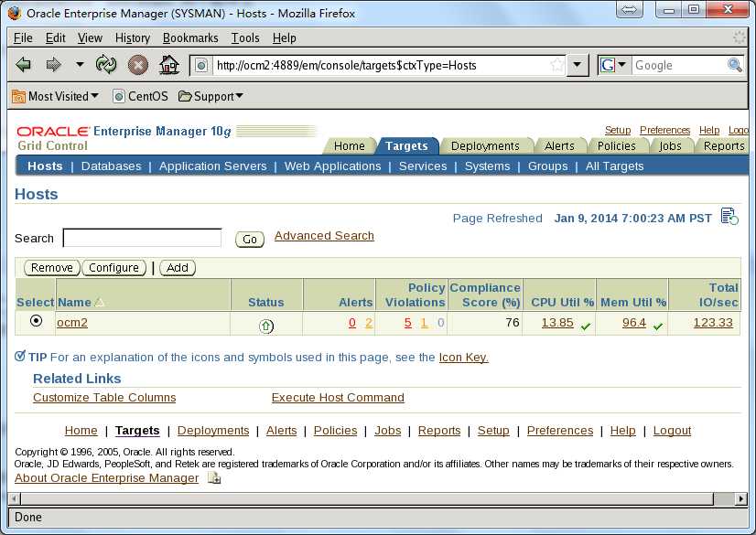Image resolution: width=756 pixels, height=535 pixels.
Task: Click the footer Logout link
Action: coord(672,431)
